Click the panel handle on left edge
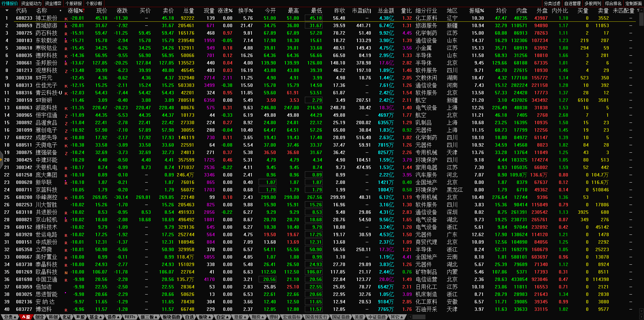Screen dimensions: 644x320 tap(1, 162)
